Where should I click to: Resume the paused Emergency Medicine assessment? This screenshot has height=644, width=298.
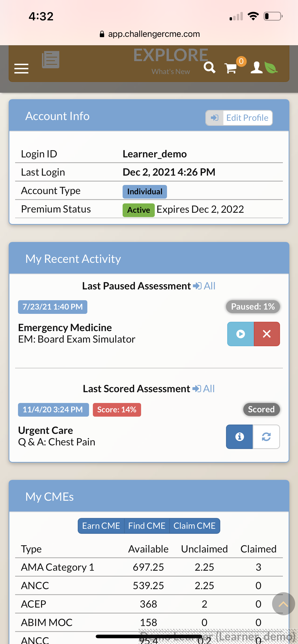point(240,334)
